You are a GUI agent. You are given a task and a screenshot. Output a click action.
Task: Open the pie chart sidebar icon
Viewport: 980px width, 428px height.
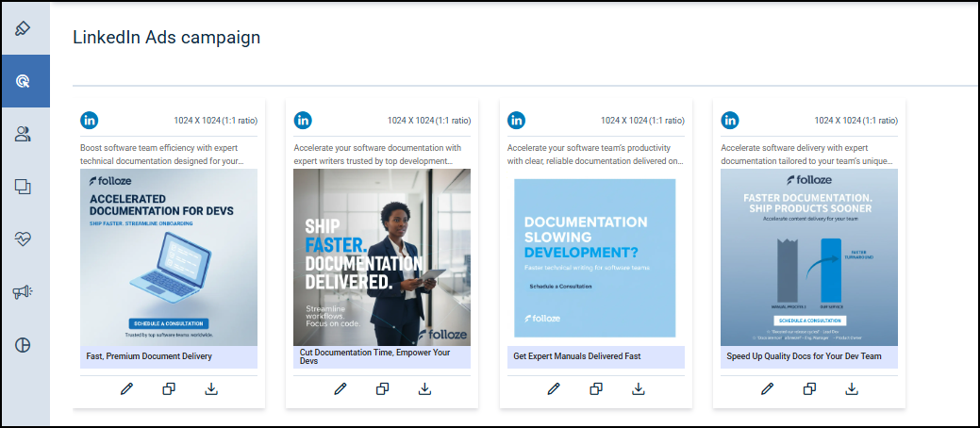click(x=23, y=345)
